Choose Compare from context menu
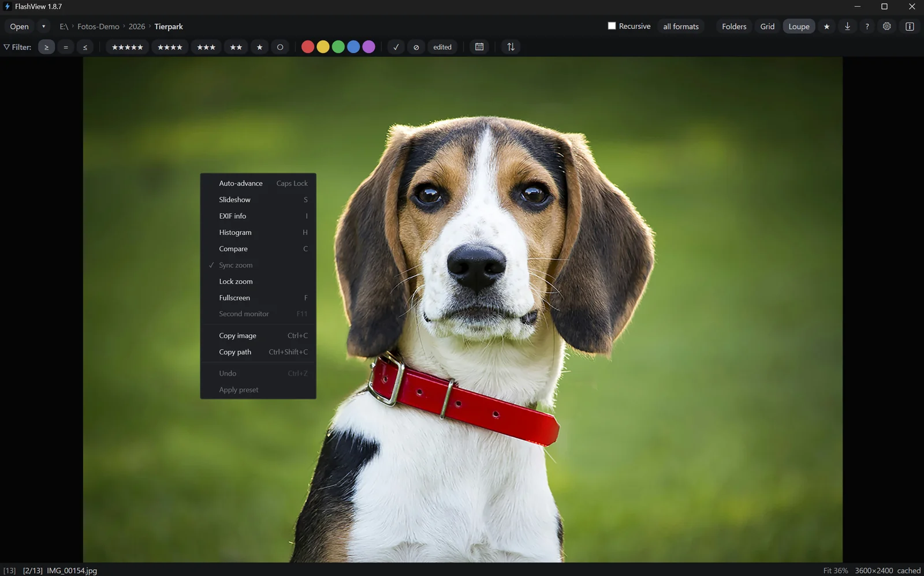 258,249
